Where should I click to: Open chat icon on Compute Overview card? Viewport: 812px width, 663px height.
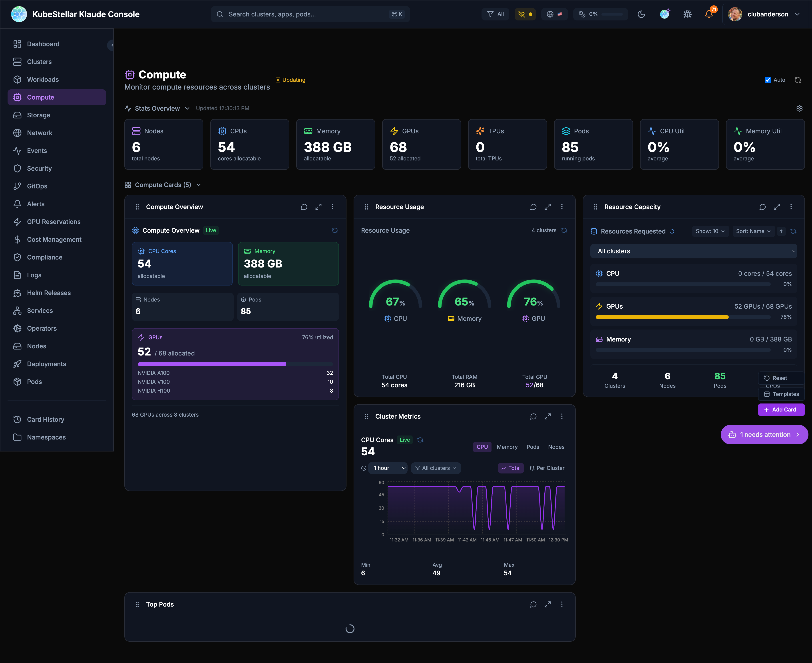(304, 207)
